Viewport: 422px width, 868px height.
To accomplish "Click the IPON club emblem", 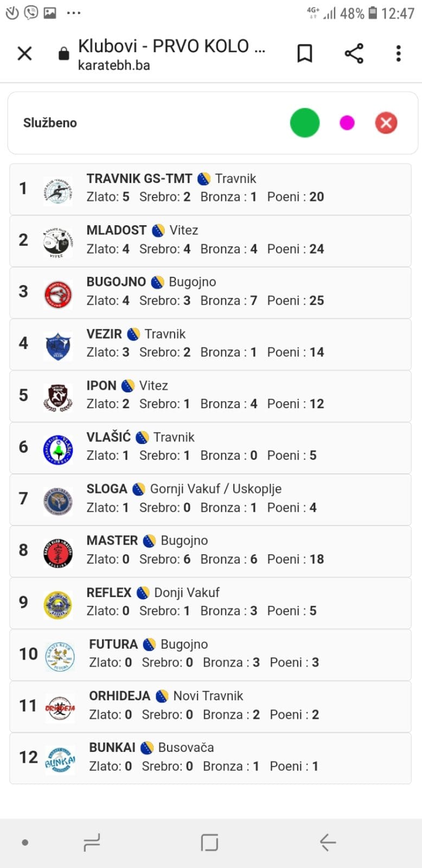I will point(57,397).
